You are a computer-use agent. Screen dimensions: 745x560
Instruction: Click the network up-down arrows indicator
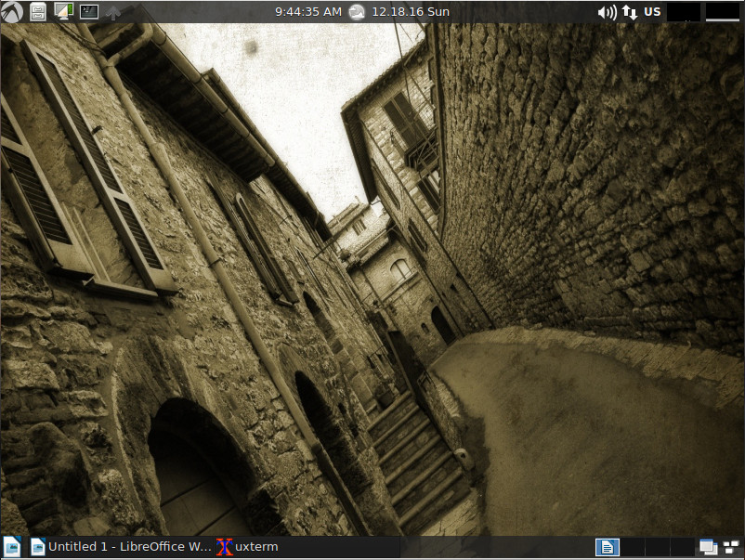[630, 12]
